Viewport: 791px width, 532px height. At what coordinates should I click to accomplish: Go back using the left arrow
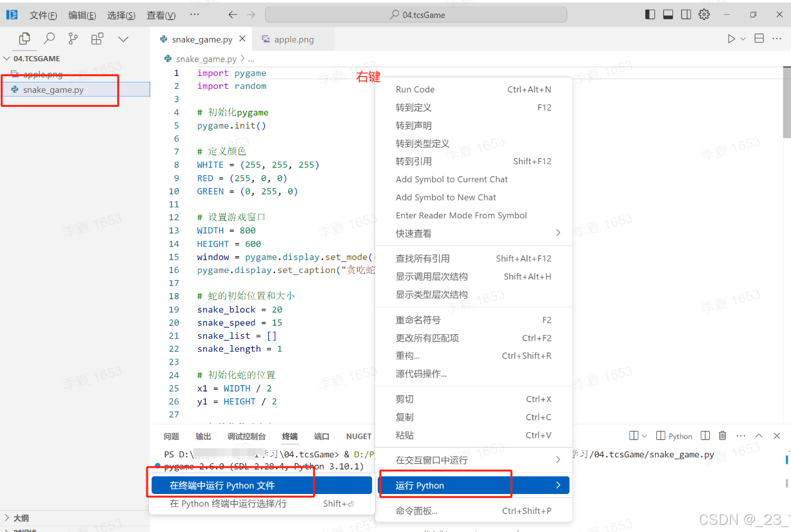pyautogui.click(x=233, y=15)
